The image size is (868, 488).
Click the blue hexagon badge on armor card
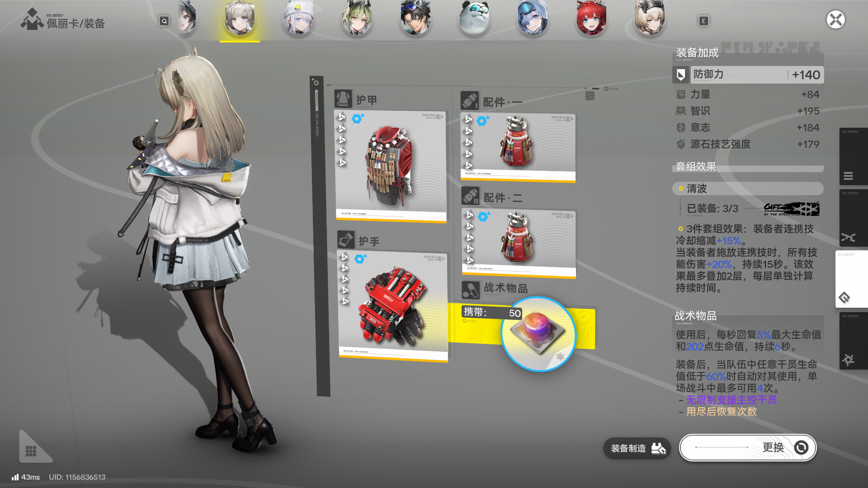tap(357, 119)
